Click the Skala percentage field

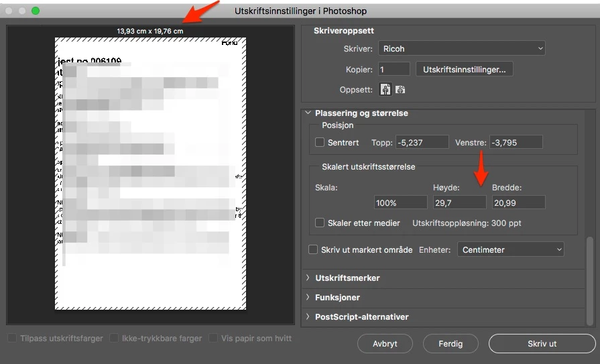coord(400,202)
